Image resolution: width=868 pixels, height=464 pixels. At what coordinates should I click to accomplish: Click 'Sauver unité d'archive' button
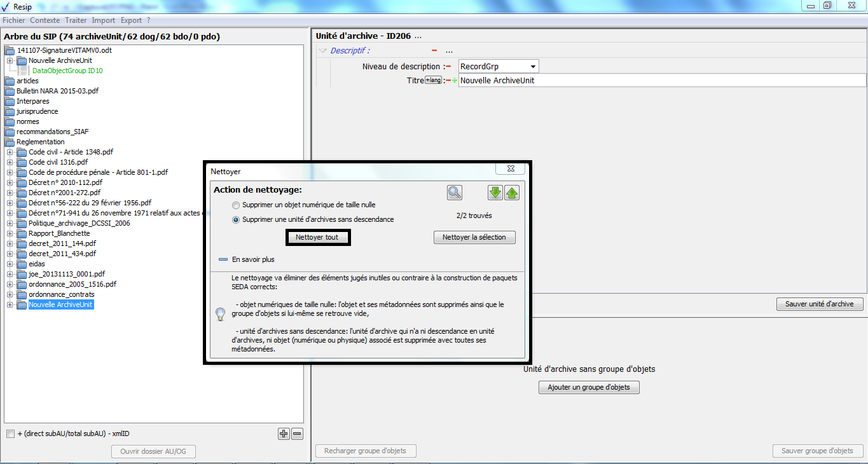[819, 304]
